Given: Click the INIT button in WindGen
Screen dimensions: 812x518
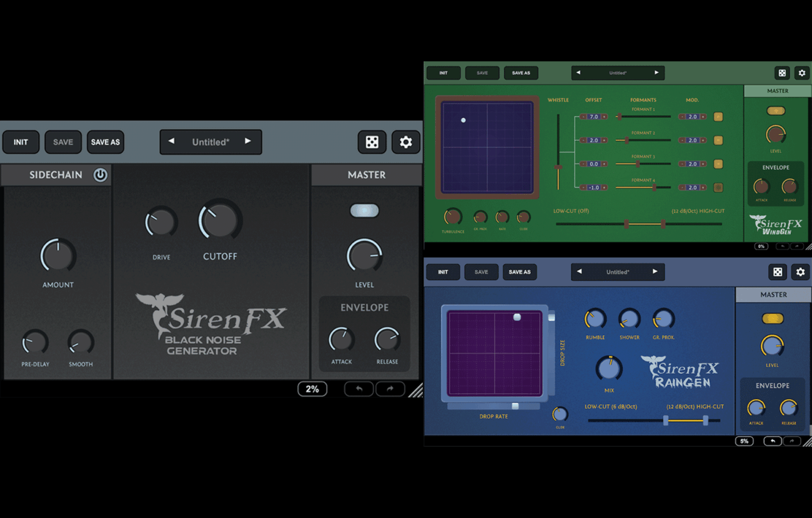Looking at the screenshot, I should [x=443, y=73].
